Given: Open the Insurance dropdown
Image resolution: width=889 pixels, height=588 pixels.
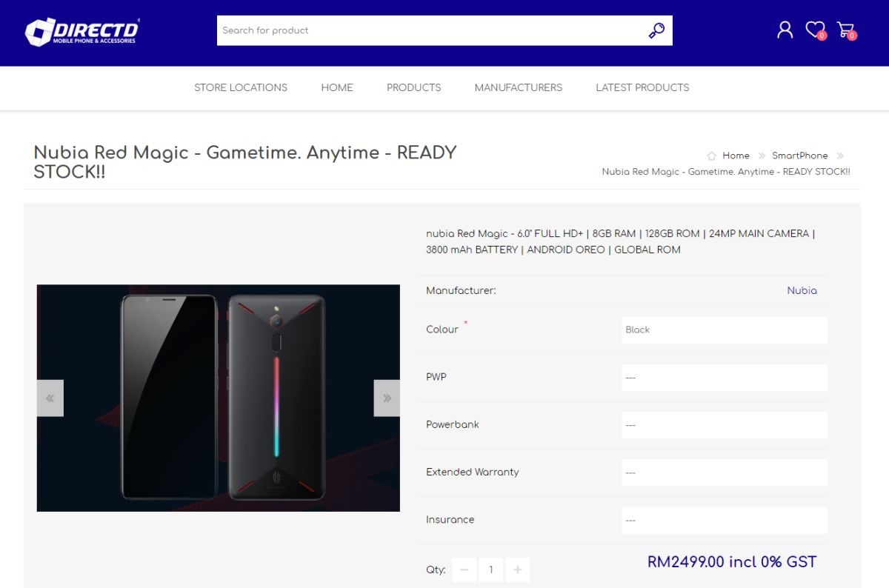Looking at the screenshot, I should (x=724, y=520).
